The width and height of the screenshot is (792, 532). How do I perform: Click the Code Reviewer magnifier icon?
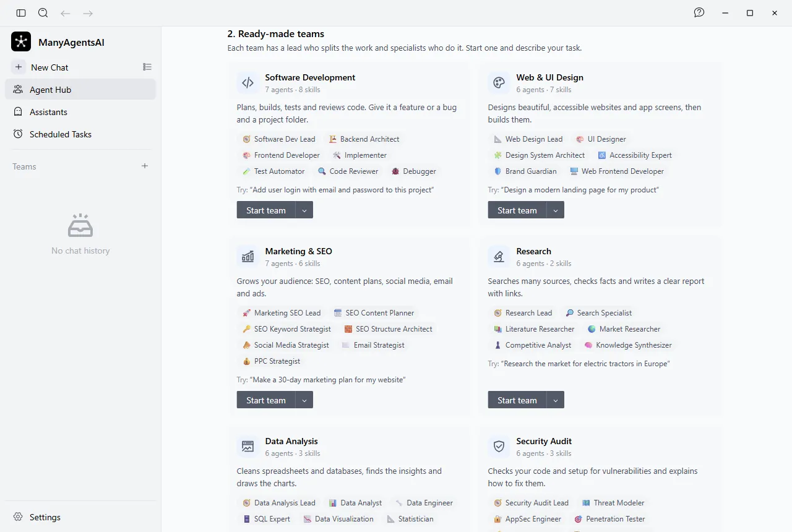pyautogui.click(x=322, y=171)
